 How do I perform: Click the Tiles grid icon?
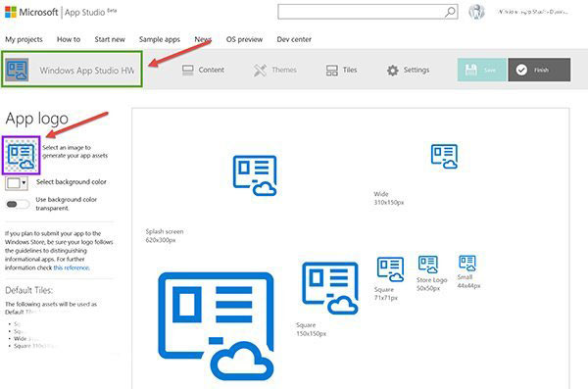point(332,71)
